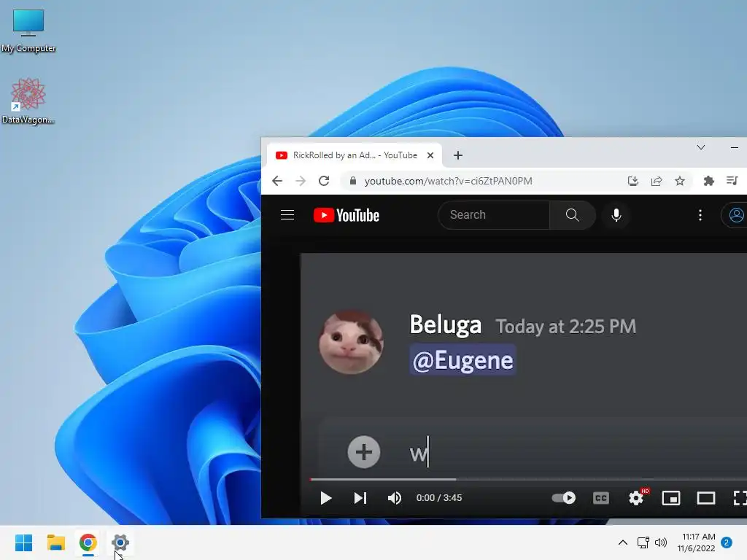Click the Chrome taskbar icon
Image resolution: width=747 pixels, height=560 pixels.
(88, 542)
